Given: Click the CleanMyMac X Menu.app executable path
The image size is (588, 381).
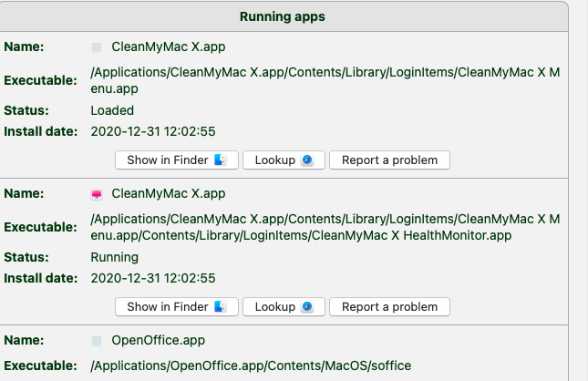Looking at the screenshot, I should 325,79.
